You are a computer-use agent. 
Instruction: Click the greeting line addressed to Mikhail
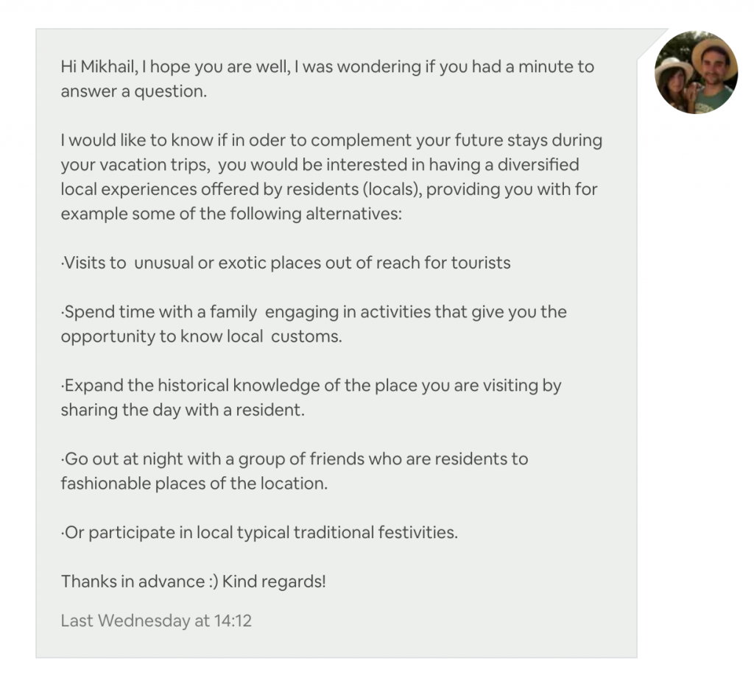328,67
